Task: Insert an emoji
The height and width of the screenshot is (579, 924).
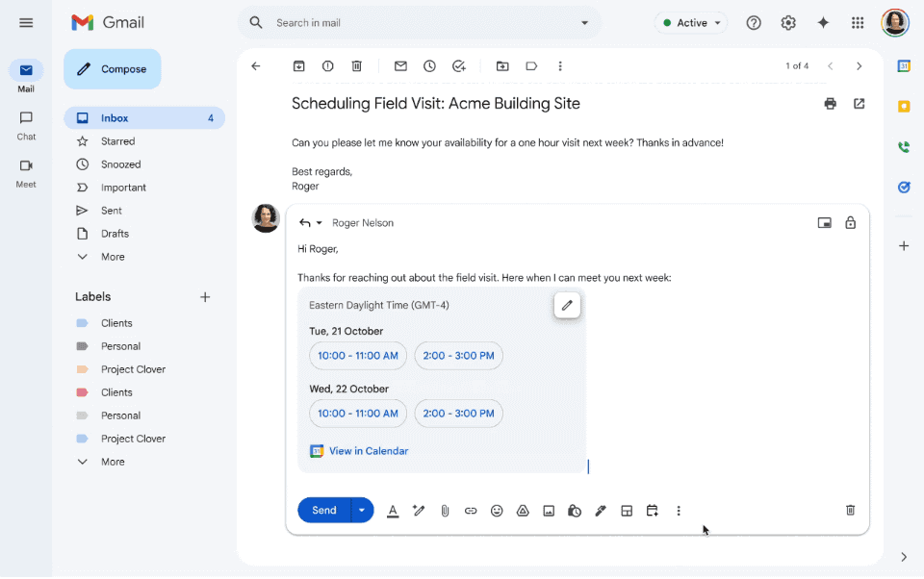Action: (497, 511)
